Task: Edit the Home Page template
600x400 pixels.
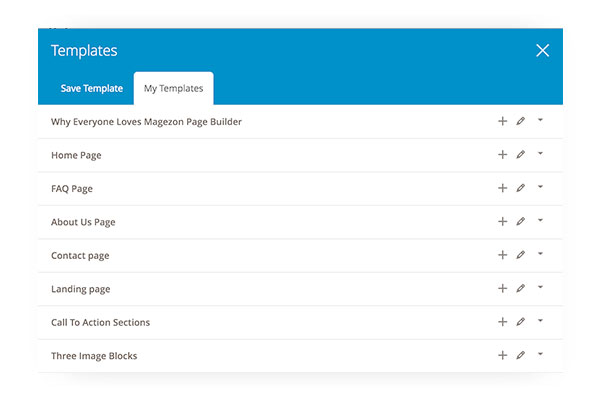Action: pos(520,155)
